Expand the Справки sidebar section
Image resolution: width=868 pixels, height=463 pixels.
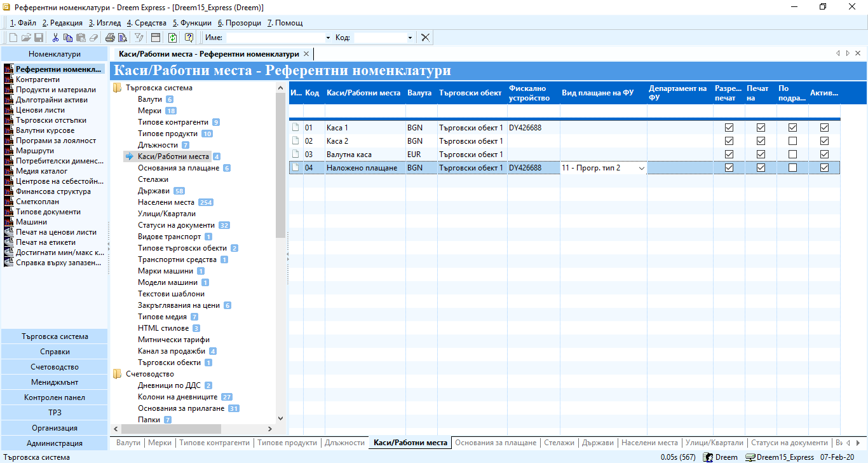point(55,352)
